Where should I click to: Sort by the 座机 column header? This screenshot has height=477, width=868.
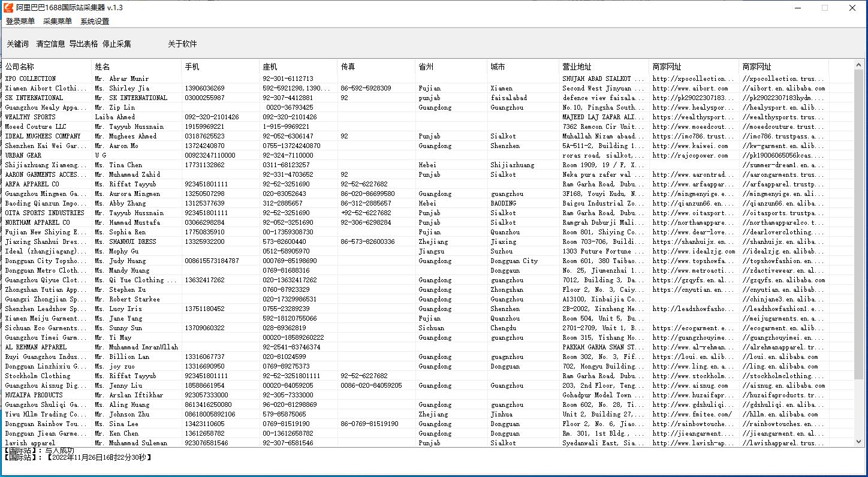pyautogui.click(x=299, y=67)
